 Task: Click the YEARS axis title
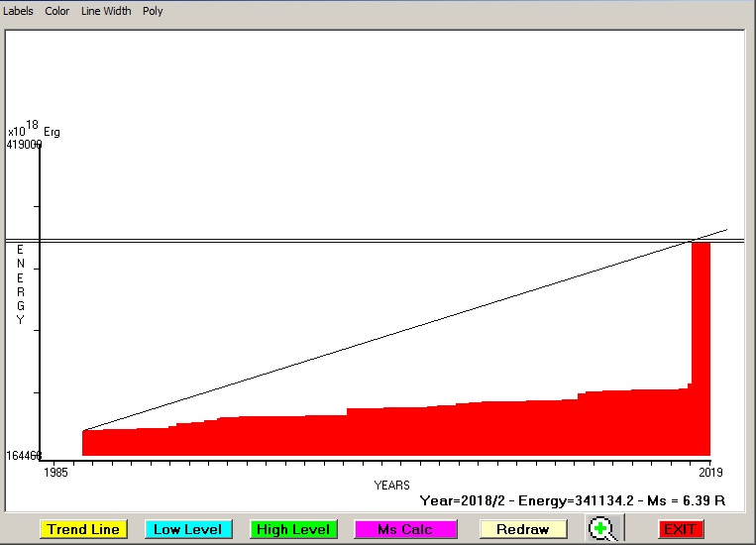pyautogui.click(x=391, y=486)
